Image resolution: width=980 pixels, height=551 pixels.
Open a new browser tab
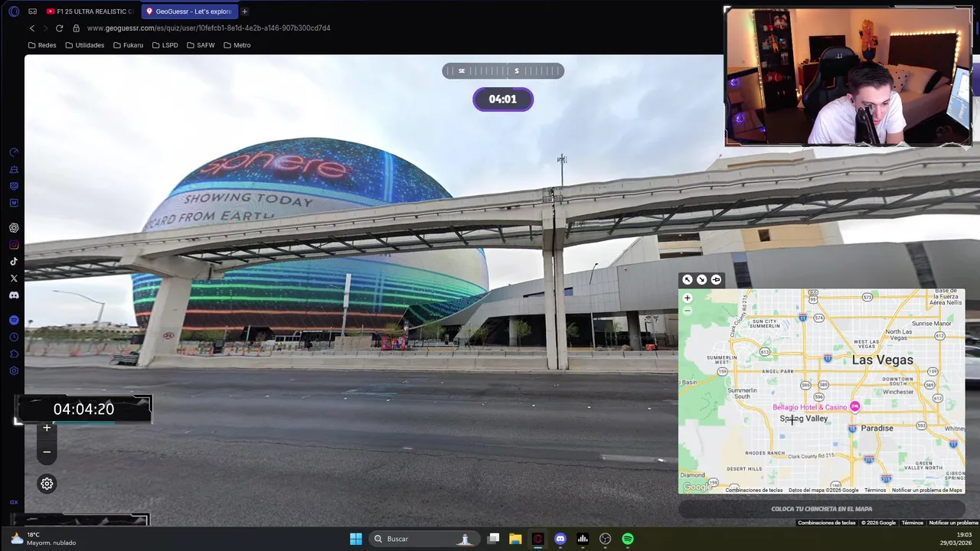click(244, 11)
